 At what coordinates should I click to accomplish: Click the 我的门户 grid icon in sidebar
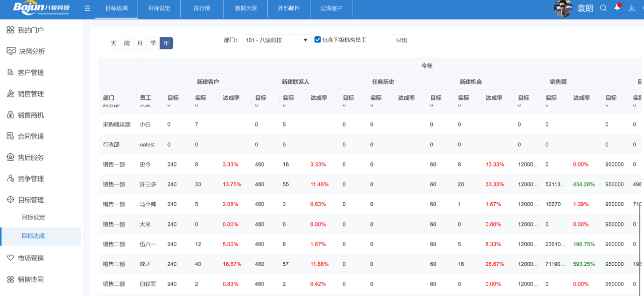11,30
